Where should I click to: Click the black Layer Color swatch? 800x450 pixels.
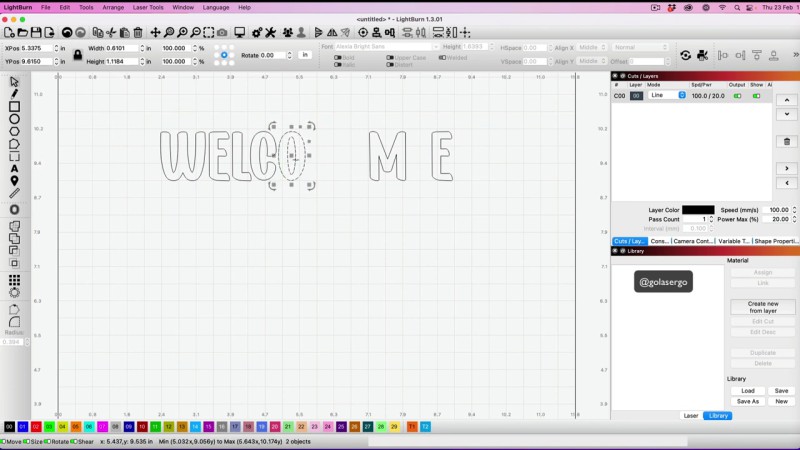(x=698, y=210)
